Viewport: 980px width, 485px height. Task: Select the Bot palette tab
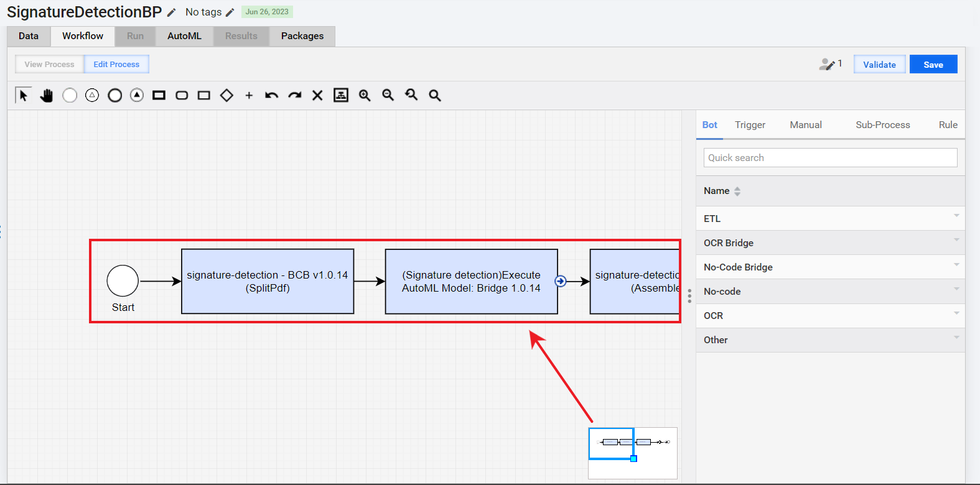[x=710, y=125]
